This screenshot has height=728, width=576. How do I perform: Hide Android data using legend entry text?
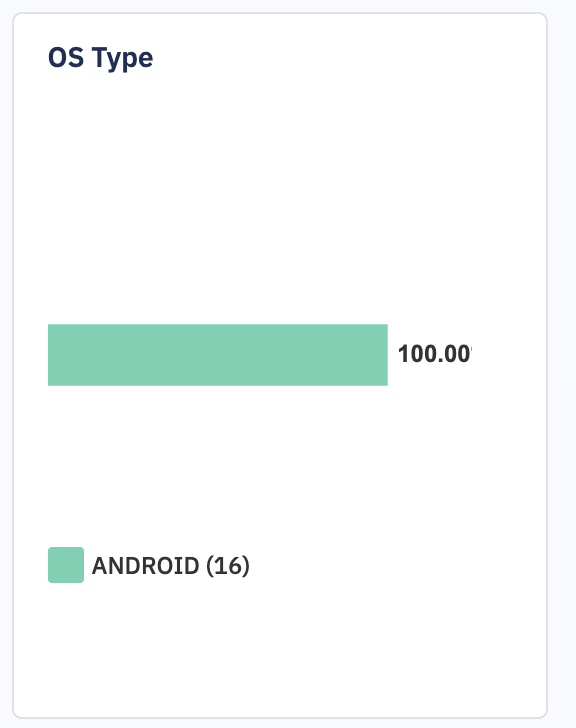171,566
